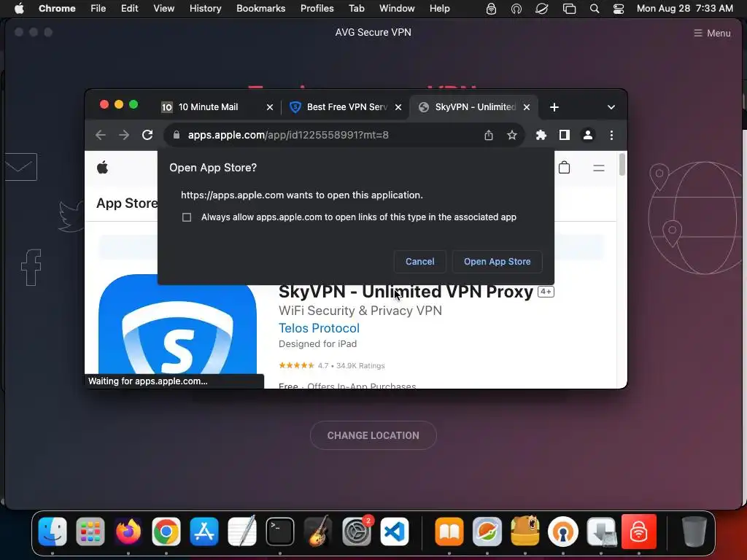Viewport: 747px width, 560px height.
Task: Open the File menu
Action: pyautogui.click(x=98, y=9)
